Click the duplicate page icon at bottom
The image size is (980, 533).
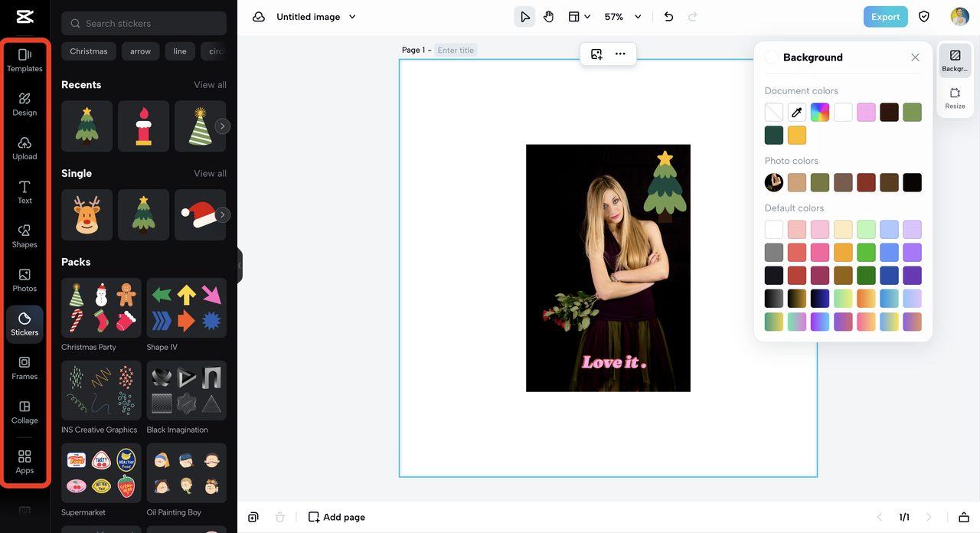(253, 517)
